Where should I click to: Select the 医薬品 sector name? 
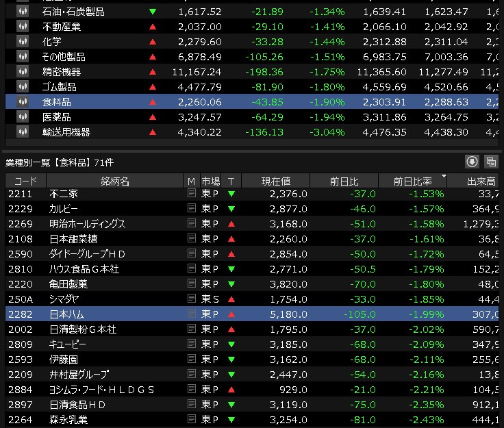pos(57,117)
